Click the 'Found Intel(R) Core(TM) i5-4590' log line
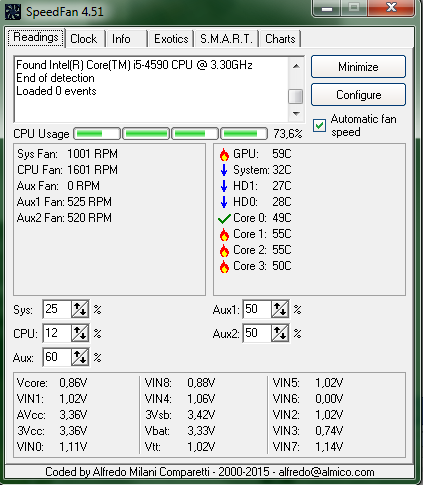The height and width of the screenshot is (485, 423). pos(134,65)
